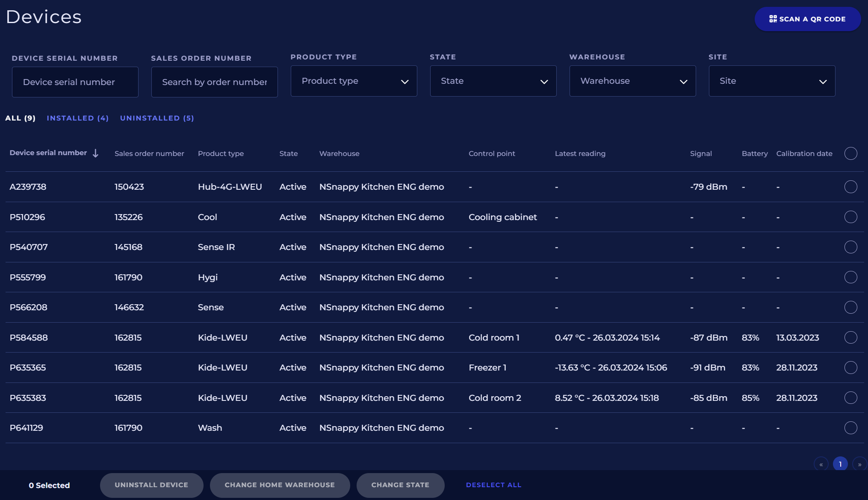
Task: Open the Warehouse filter dropdown
Action: coord(632,81)
